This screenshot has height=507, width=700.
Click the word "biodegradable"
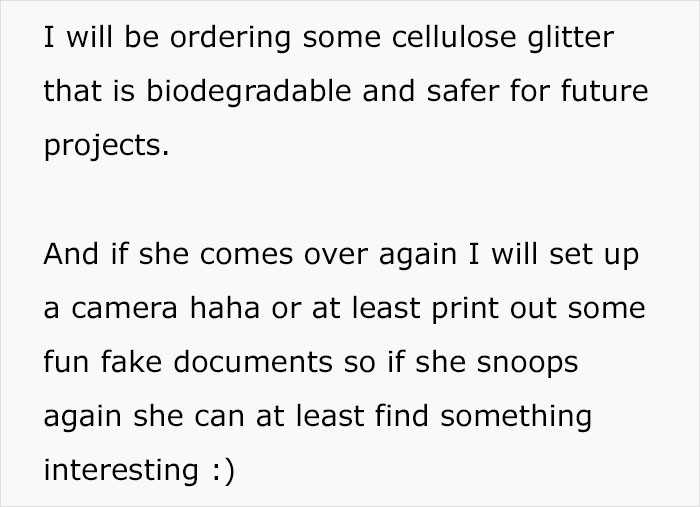point(249,93)
